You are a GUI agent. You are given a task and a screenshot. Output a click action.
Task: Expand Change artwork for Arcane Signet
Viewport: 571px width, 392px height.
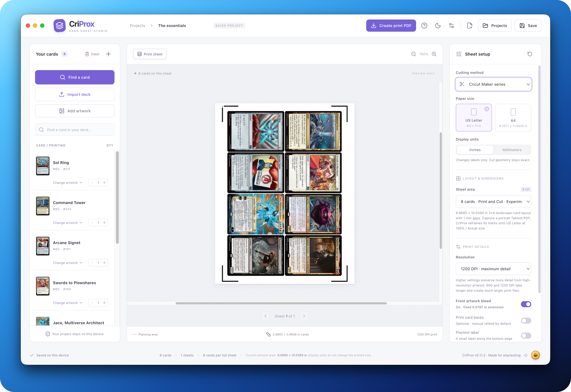pos(68,263)
